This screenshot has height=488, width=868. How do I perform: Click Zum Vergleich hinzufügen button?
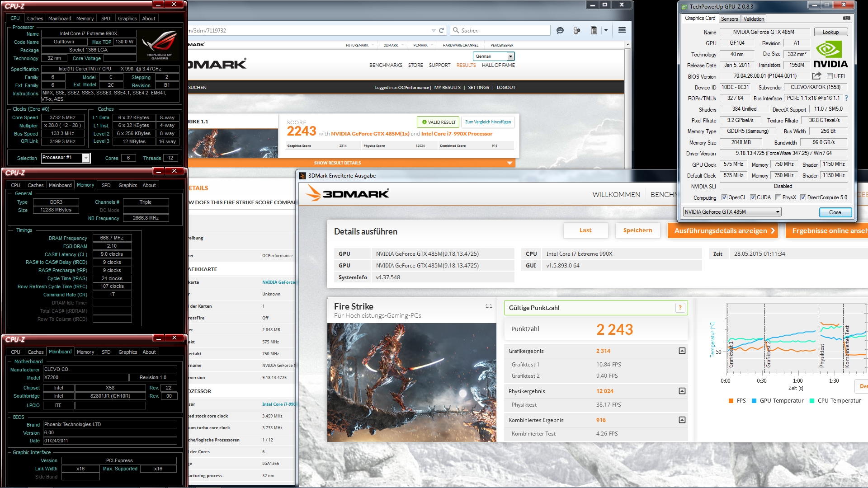(488, 122)
